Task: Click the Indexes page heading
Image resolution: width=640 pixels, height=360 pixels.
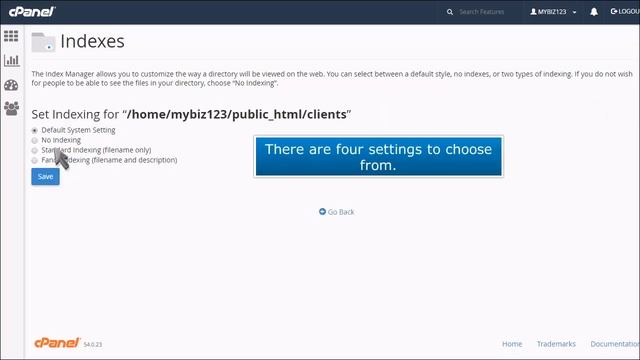Action: (x=93, y=41)
